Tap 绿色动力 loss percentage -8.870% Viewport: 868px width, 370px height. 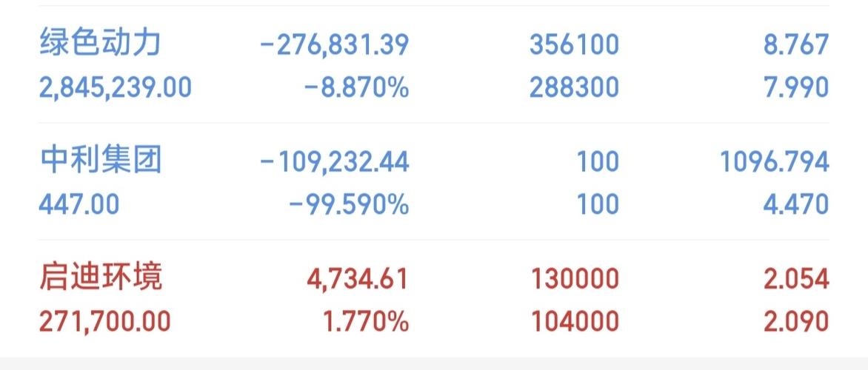coord(356,87)
